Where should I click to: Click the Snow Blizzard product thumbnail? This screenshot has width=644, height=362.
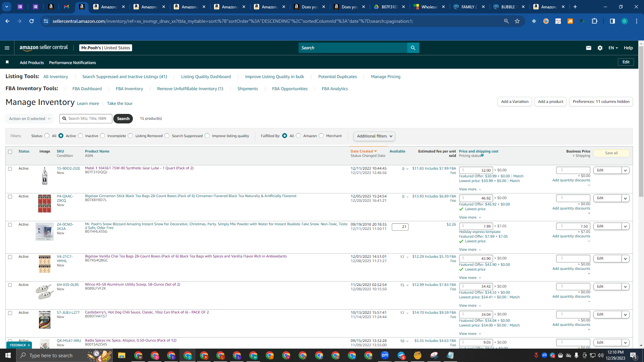pos(45,232)
